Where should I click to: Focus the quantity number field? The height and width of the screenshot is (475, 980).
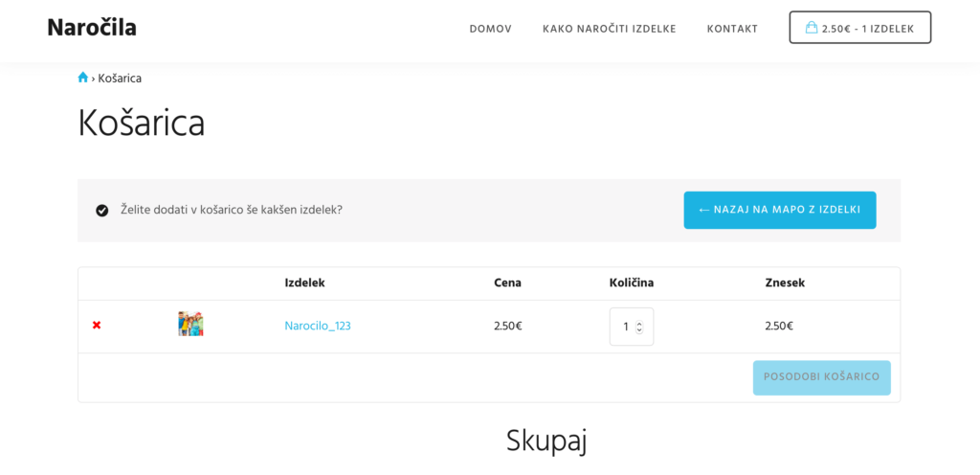coord(625,327)
